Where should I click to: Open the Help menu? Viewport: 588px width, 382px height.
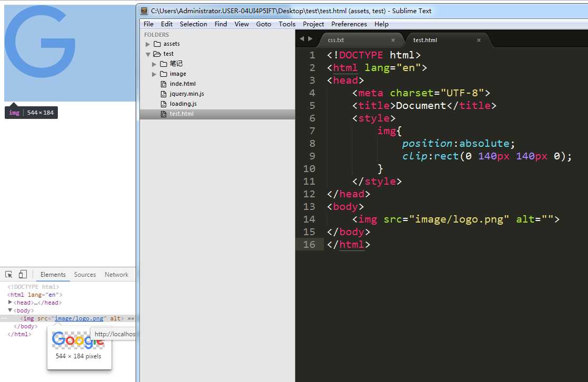[381, 24]
